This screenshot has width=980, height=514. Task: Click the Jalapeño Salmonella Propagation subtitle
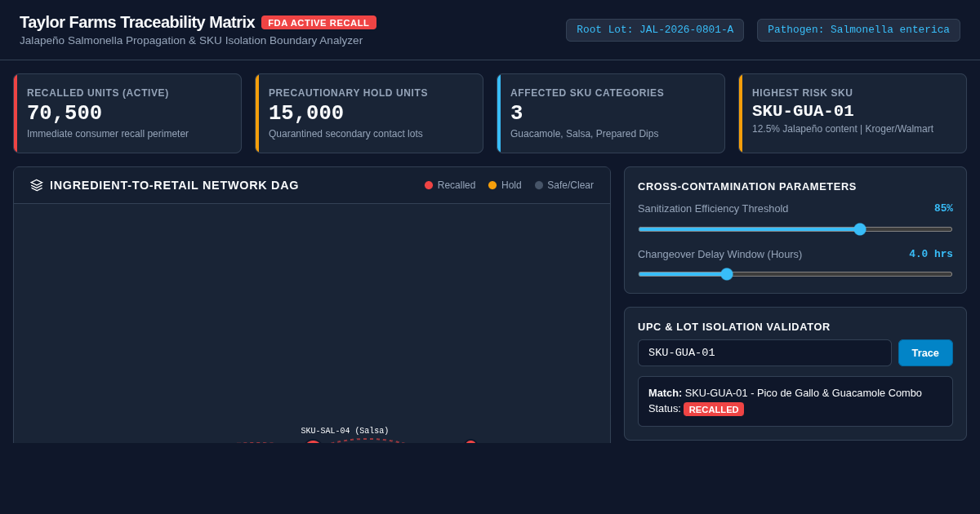coord(191,41)
